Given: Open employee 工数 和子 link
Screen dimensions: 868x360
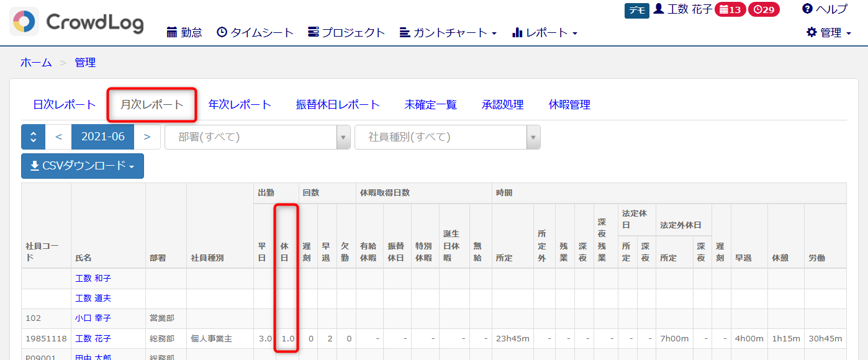Looking at the screenshot, I should 93,278.
